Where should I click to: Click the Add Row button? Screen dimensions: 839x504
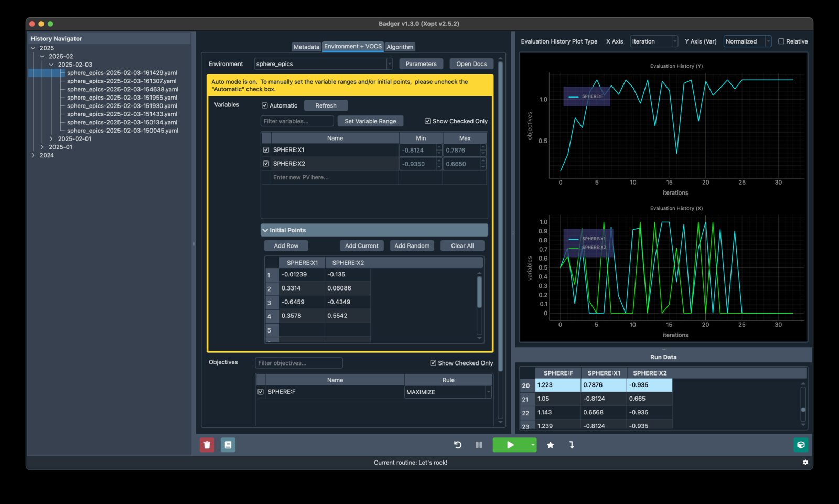pyautogui.click(x=286, y=246)
